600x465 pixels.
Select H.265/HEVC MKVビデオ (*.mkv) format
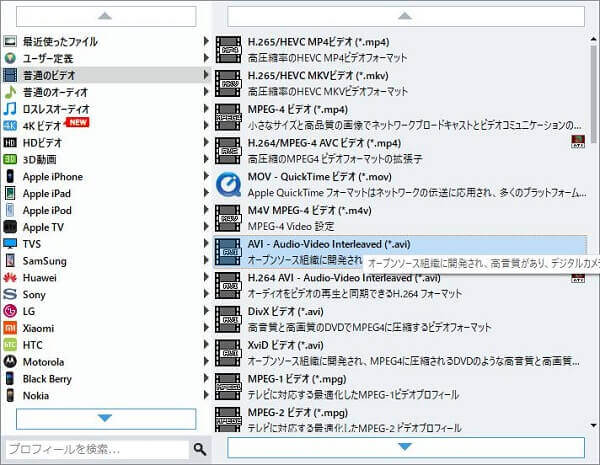(x=400, y=83)
